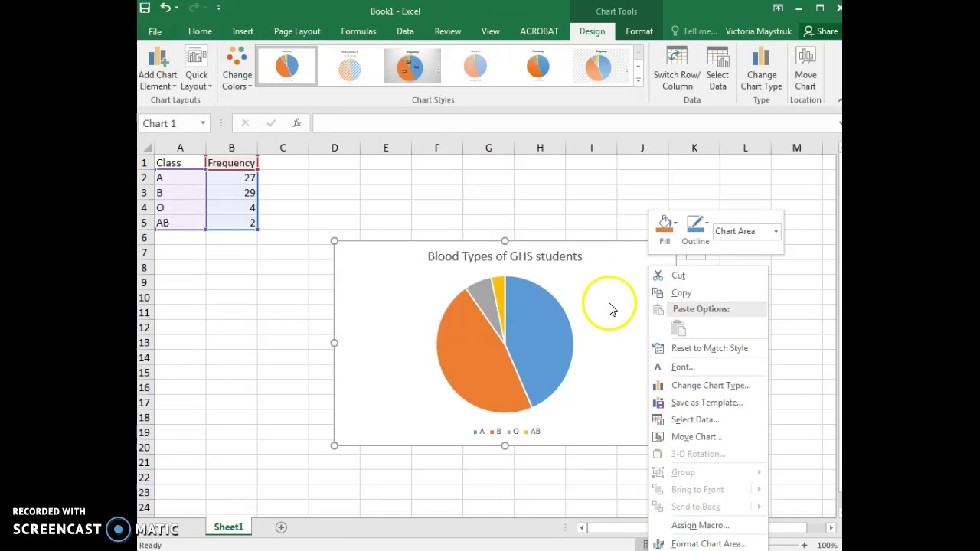Click the Undo arrow icon
The height and width of the screenshot is (551, 980).
point(165,8)
